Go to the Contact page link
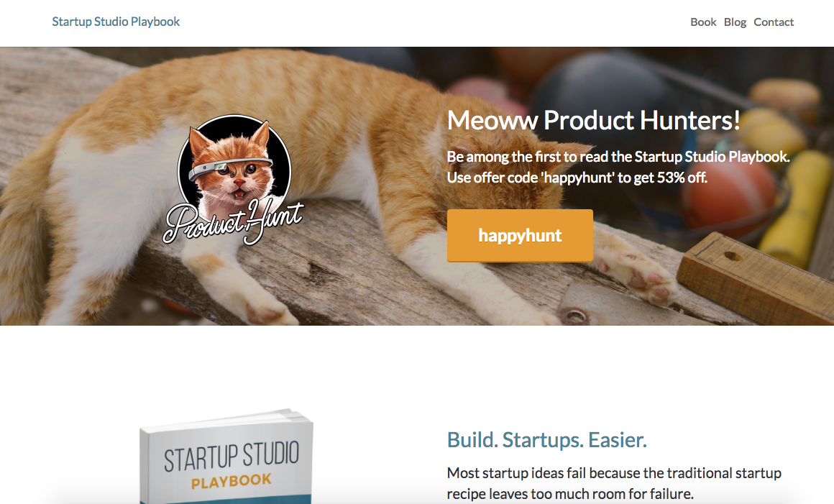Screen dimensions: 834x504 point(774,22)
